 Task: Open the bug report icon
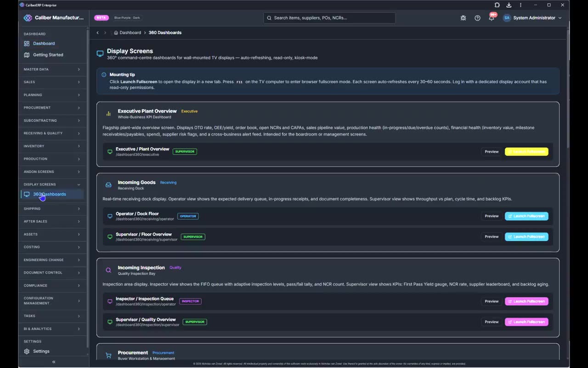point(463,18)
